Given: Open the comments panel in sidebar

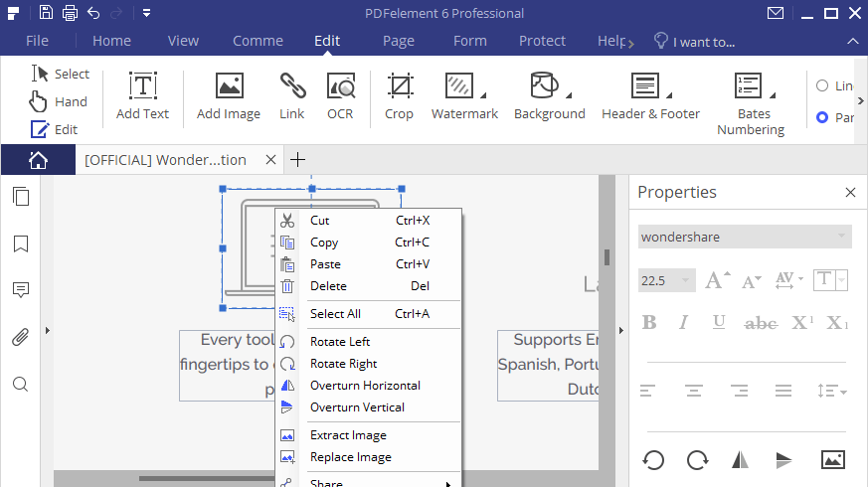Looking at the screenshot, I should tap(21, 290).
